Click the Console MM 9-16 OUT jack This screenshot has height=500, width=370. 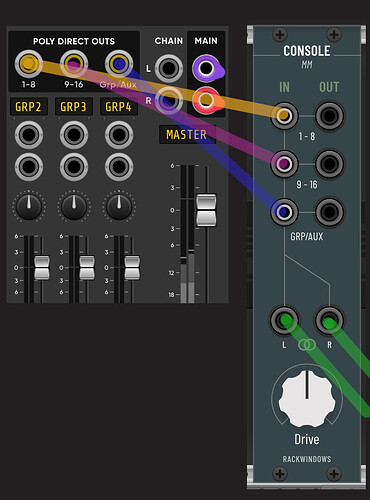[329, 164]
